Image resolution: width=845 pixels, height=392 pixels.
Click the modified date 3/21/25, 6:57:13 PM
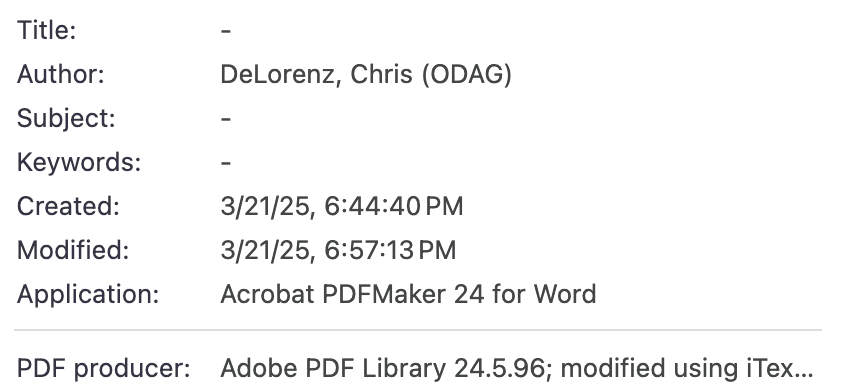click(338, 251)
